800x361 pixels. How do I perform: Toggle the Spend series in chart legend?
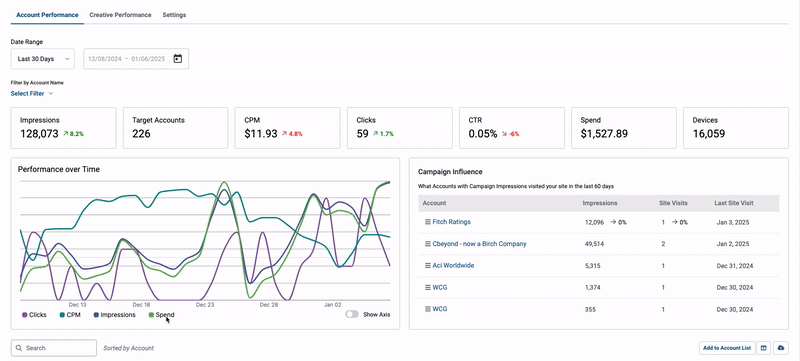click(161, 315)
